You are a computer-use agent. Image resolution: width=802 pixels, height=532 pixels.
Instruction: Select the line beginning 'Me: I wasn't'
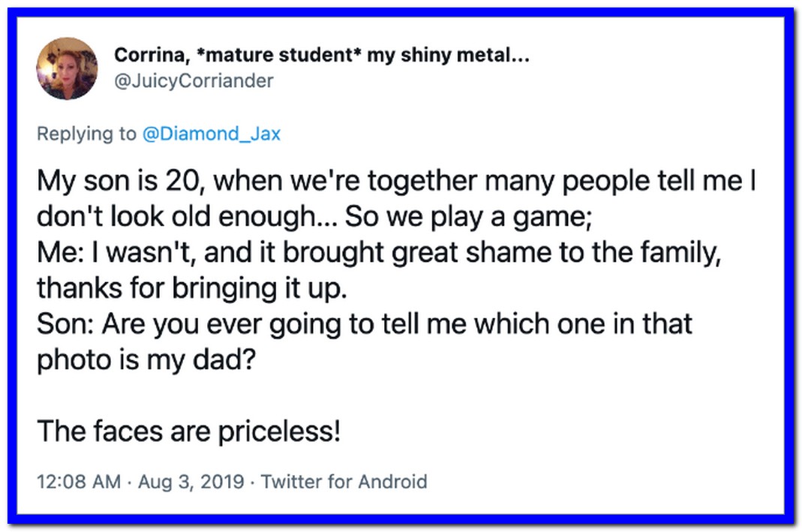[379, 252]
